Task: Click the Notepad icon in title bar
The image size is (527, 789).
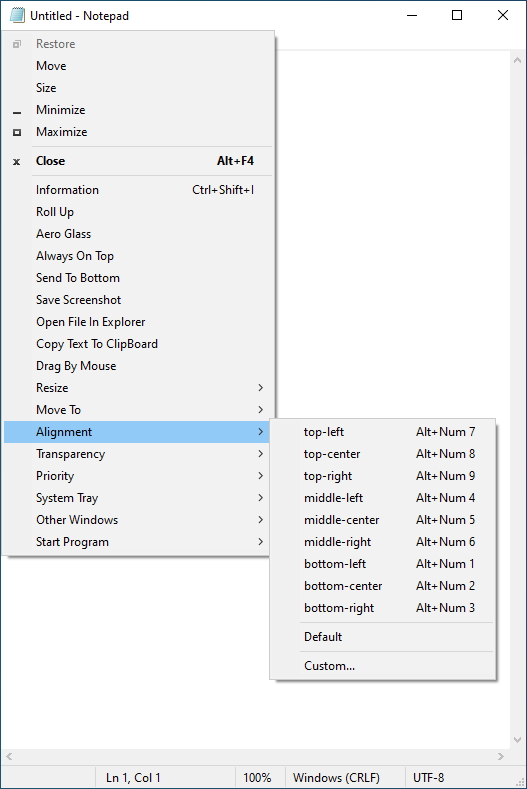Action: [x=17, y=15]
